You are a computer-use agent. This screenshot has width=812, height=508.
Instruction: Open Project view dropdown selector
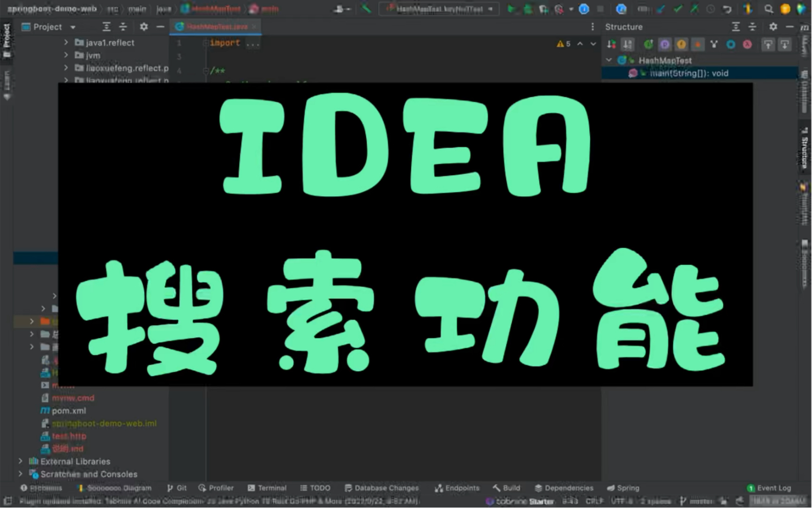coord(49,27)
